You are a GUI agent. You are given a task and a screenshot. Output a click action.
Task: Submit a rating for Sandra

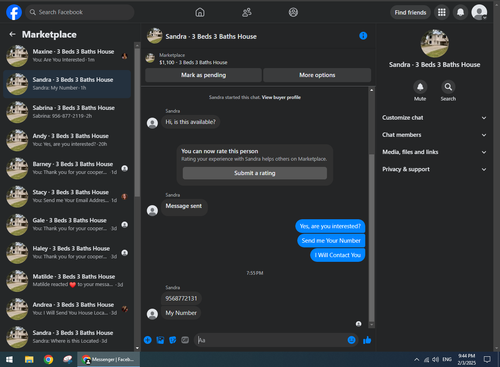[255, 173]
